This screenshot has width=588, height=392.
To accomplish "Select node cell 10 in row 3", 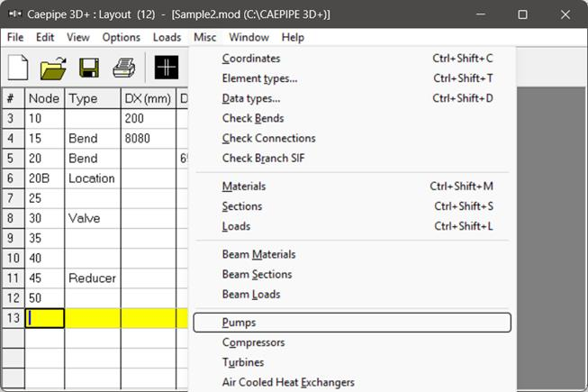I will 45,119.
